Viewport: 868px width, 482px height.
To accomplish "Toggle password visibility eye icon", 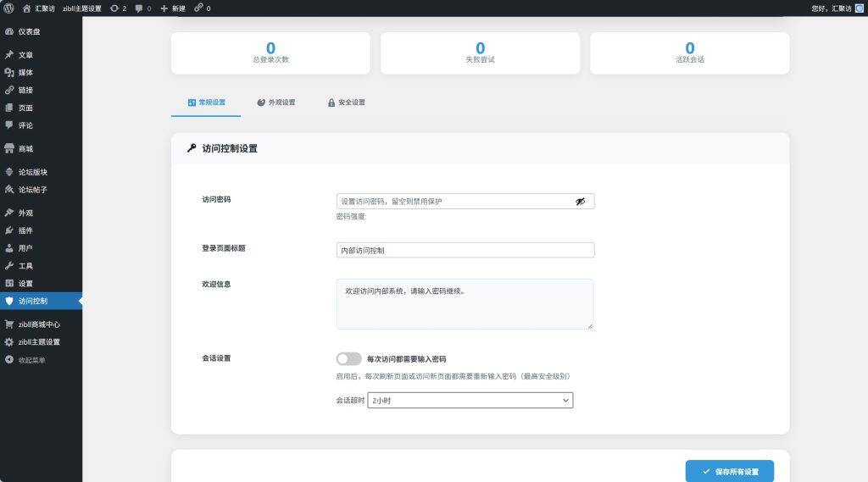I will click(x=580, y=202).
